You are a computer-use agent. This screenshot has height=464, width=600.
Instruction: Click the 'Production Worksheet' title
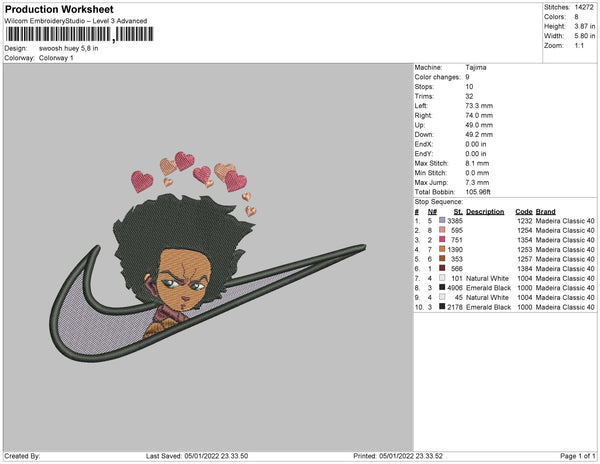coord(59,9)
